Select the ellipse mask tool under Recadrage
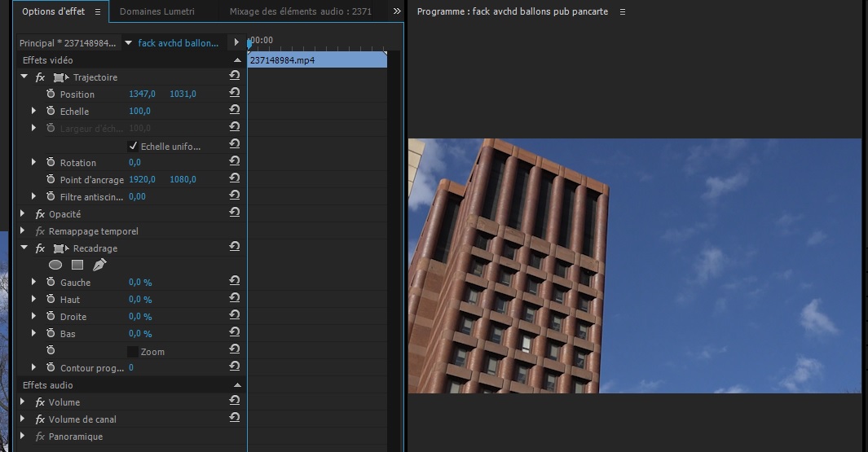This screenshot has height=452, width=868. (55, 265)
